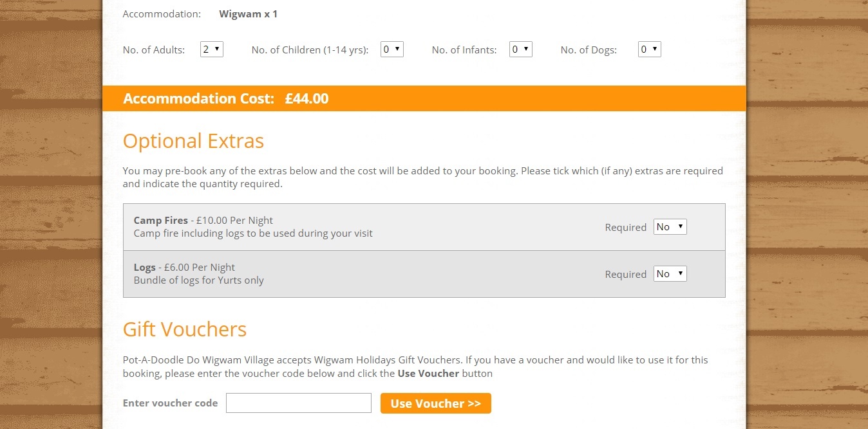Open the No. of Adults dropdown

click(x=212, y=50)
